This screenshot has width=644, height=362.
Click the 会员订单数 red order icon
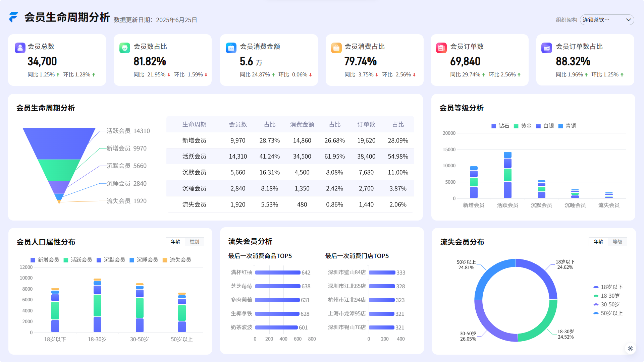coord(441,48)
